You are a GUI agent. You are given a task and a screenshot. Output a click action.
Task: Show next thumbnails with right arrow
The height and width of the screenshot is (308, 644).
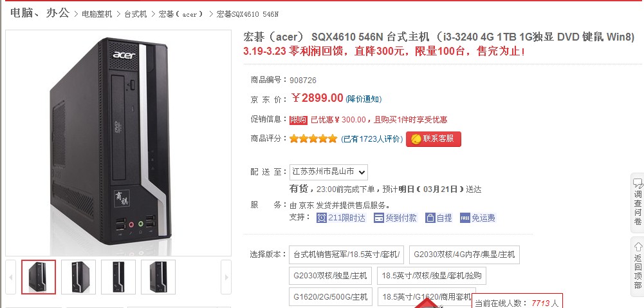tap(226, 276)
